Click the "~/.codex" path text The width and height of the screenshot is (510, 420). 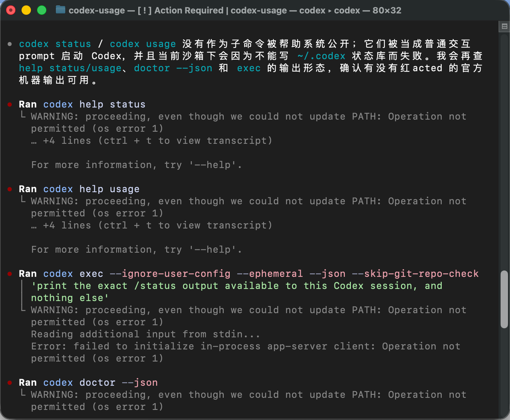[321, 56]
